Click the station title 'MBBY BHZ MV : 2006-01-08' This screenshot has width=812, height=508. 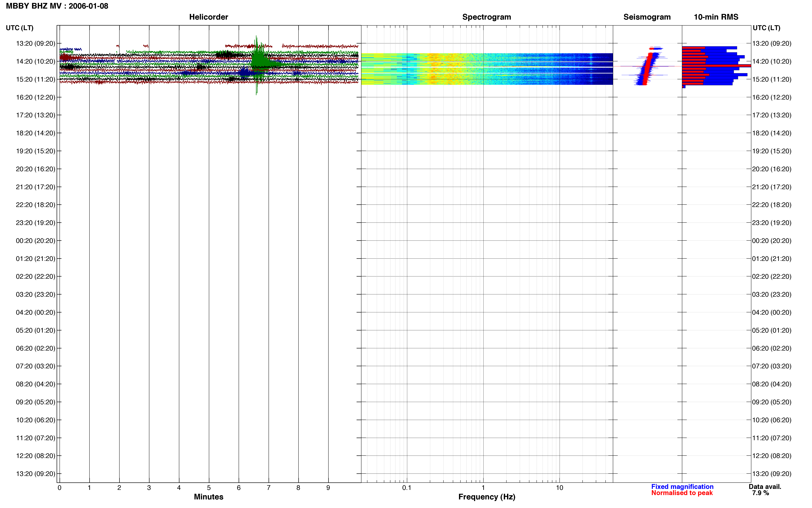pos(57,6)
